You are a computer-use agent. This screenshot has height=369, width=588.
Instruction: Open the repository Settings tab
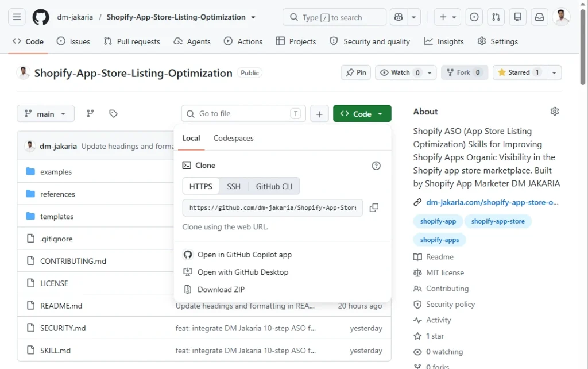pos(498,41)
